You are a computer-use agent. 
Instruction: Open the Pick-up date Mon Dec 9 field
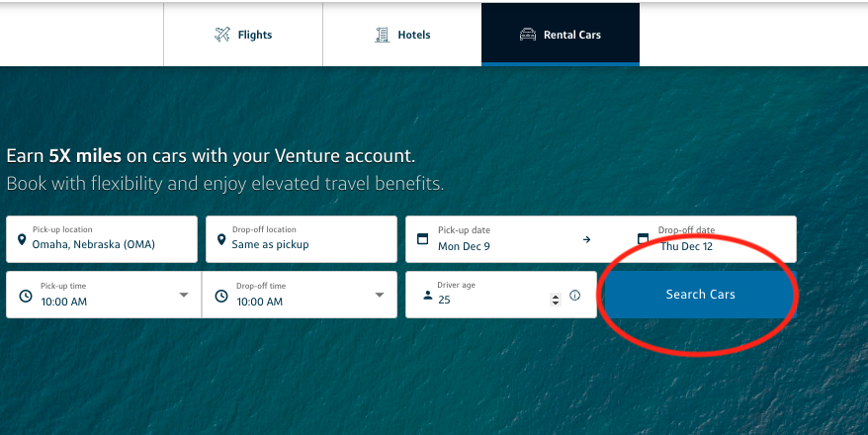[502, 239]
